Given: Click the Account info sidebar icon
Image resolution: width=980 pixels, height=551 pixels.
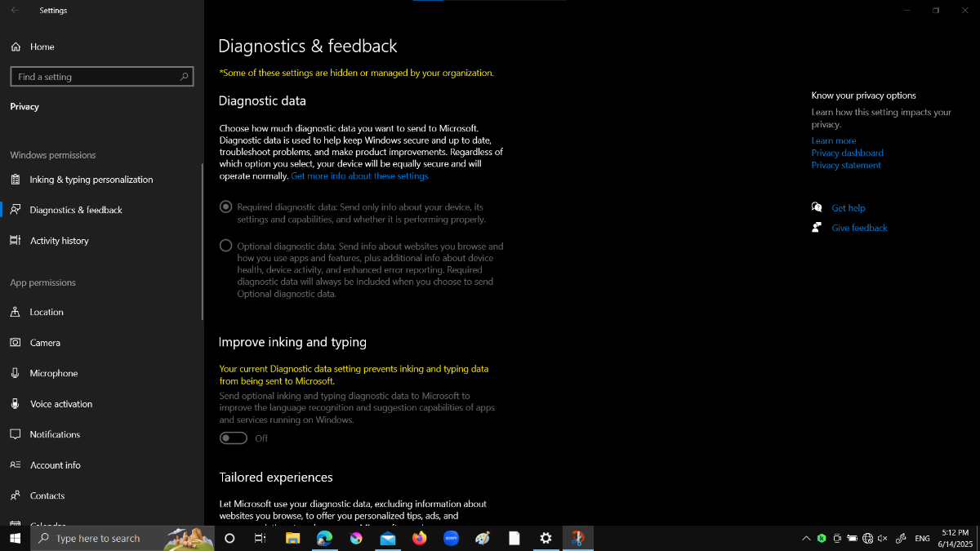Looking at the screenshot, I should point(16,465).
